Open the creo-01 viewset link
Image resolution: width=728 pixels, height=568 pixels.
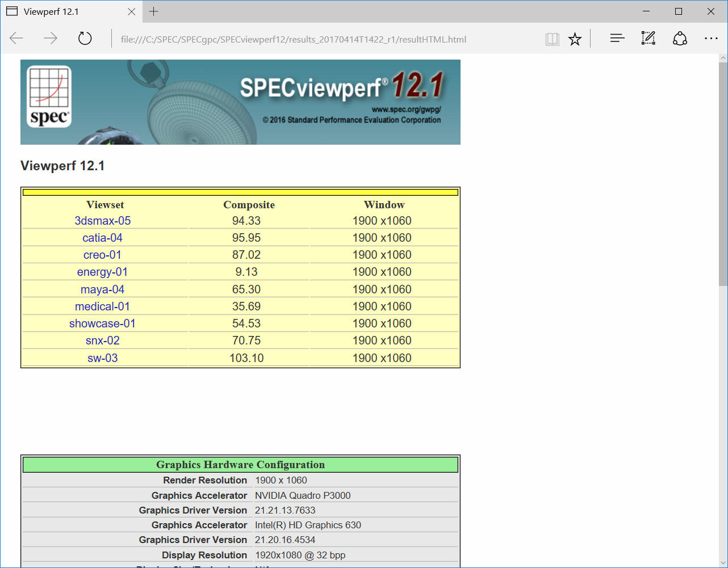[x=103, y=255]
